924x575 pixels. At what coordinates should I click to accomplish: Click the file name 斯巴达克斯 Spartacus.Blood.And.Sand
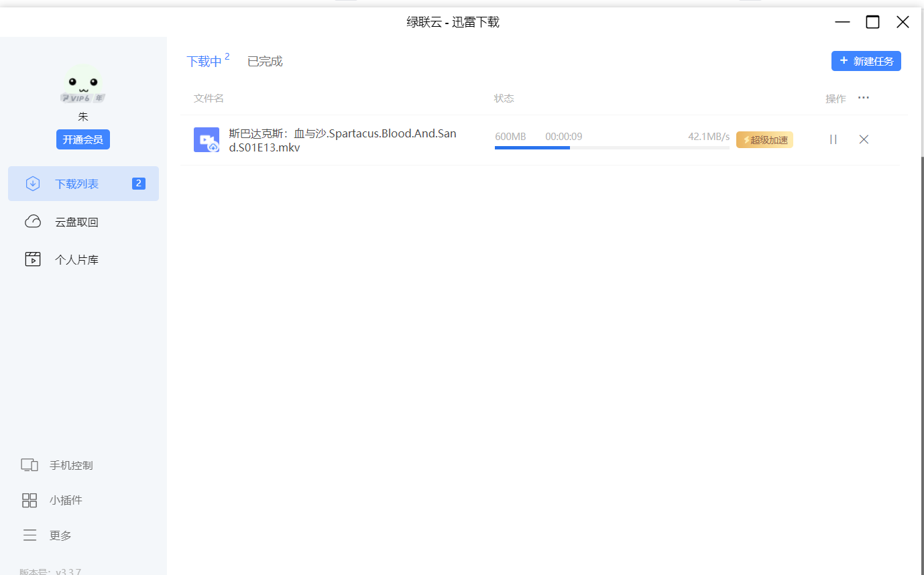click(x=343, y=140)
